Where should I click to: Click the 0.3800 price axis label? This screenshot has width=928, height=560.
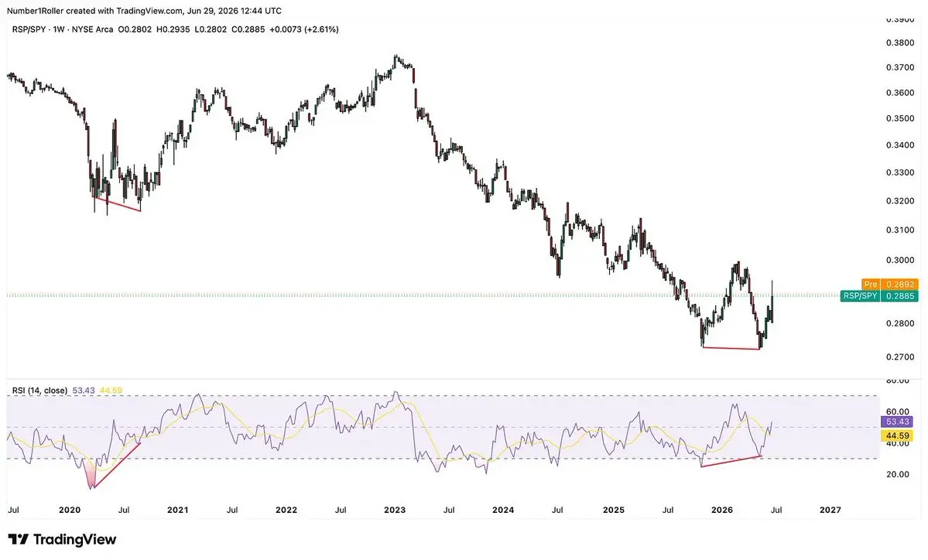(x=900, y=43)
